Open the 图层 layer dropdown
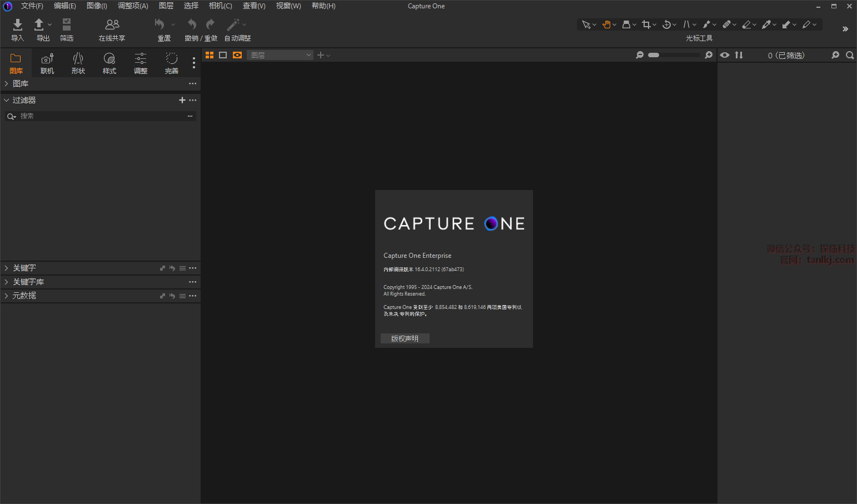857x504 pixels. [280, 55]
